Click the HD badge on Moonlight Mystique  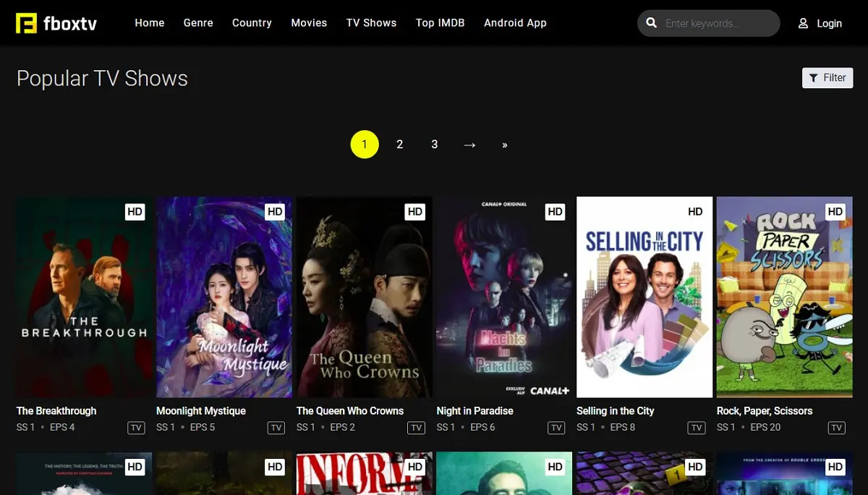[275, 211]
